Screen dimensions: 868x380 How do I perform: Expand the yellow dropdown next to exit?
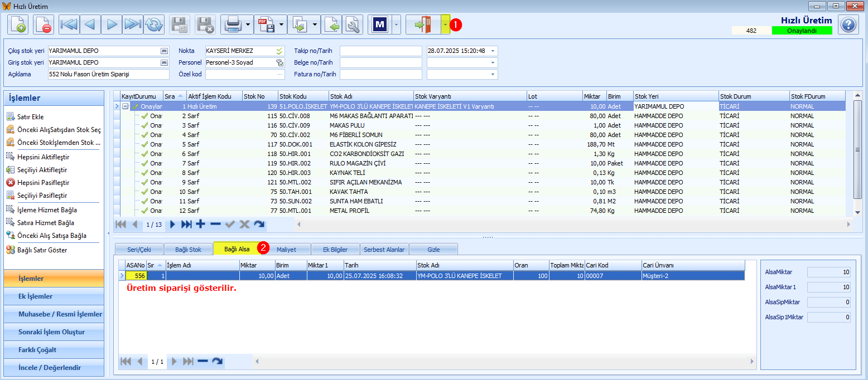(x=445, y=25)
